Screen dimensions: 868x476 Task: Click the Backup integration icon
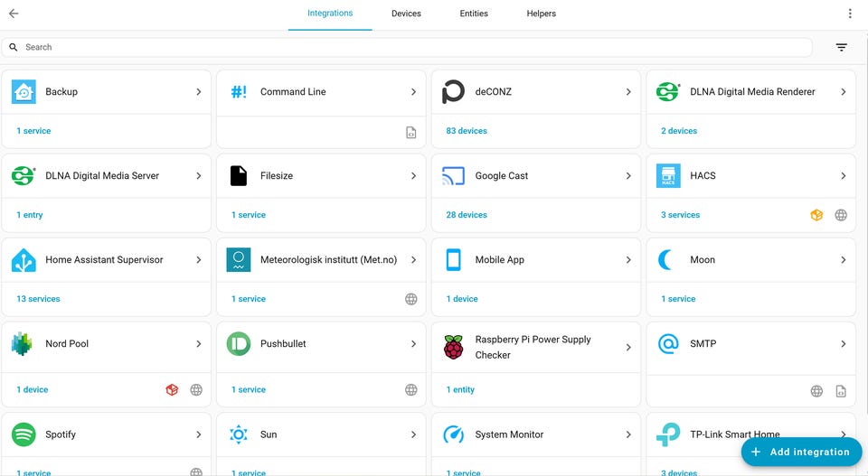click(x=24, y=92)
